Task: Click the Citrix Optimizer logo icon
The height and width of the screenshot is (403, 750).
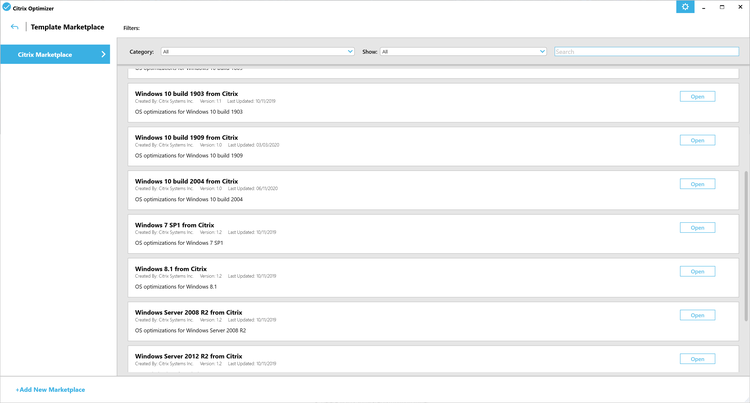Action: 7,7
